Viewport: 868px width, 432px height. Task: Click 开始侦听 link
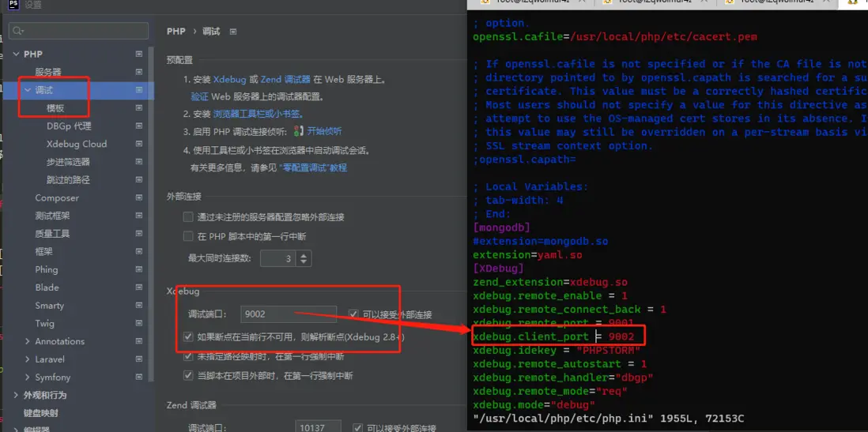[x=324, y=131]
